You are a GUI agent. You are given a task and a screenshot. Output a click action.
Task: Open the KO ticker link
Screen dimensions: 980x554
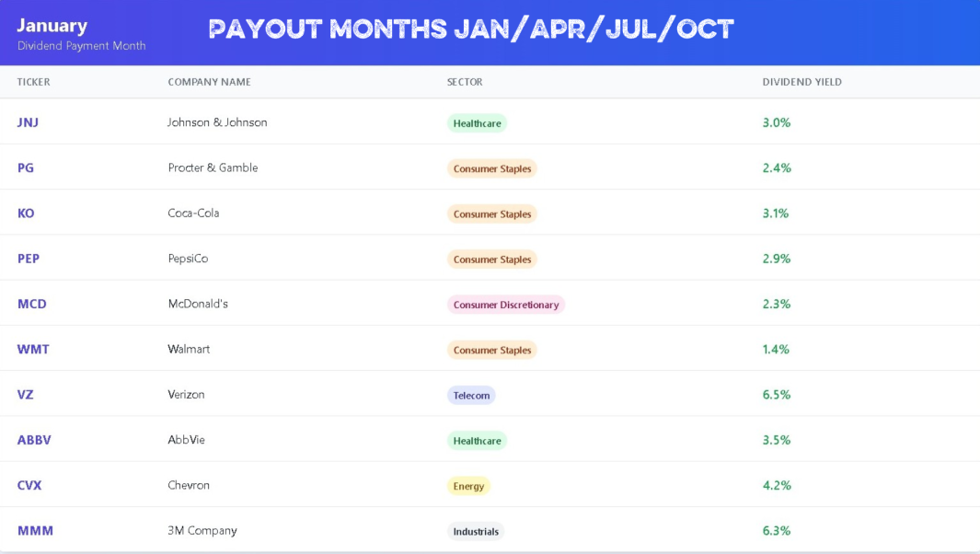(x=26, y=214)
